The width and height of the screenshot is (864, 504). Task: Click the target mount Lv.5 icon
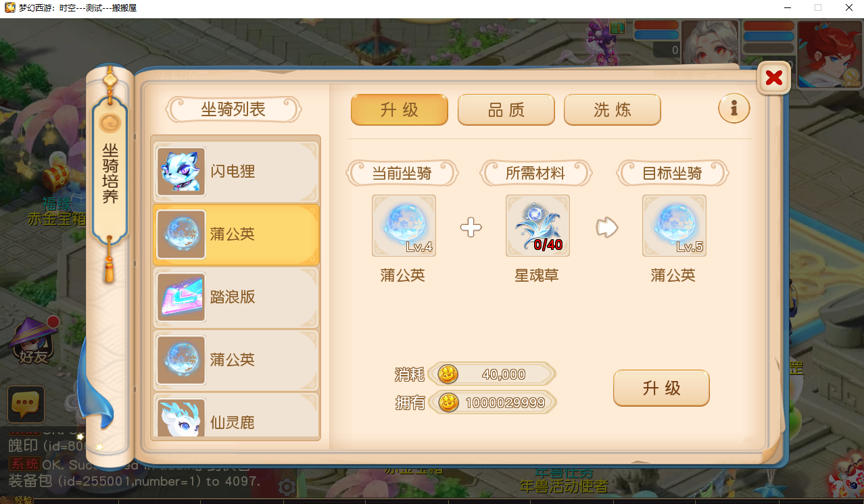(674, 226)
